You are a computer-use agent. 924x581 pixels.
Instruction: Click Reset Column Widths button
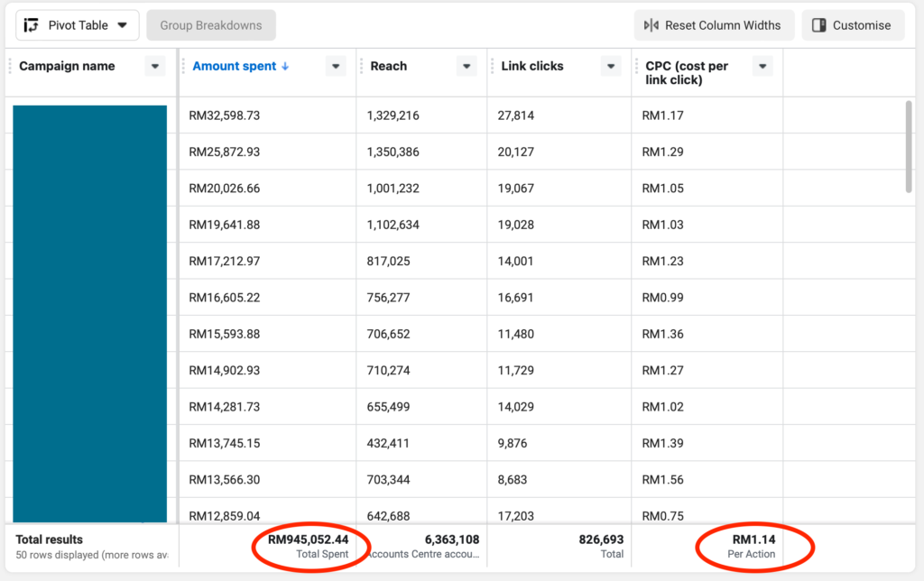(x=713, y=25)
